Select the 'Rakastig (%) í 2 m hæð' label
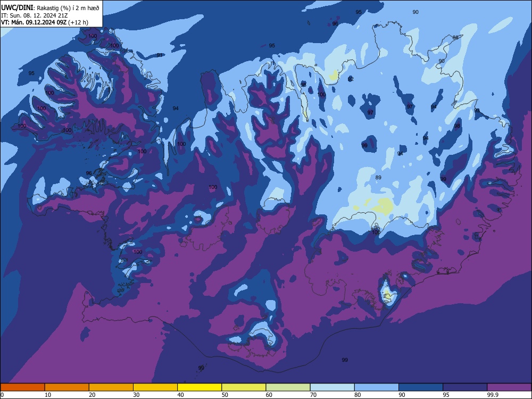The height and width of the screenshot is (399, 532). (68, 8)
